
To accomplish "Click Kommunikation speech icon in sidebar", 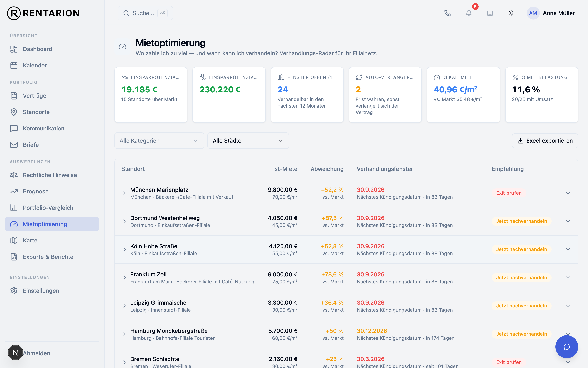I will point(14,128).
